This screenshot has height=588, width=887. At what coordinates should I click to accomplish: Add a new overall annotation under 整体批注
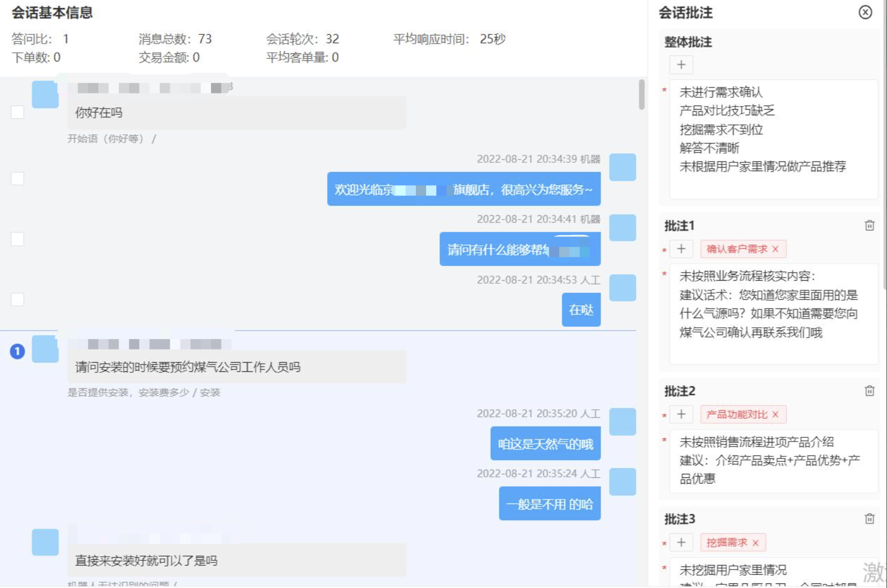click(x=681, y=65)
